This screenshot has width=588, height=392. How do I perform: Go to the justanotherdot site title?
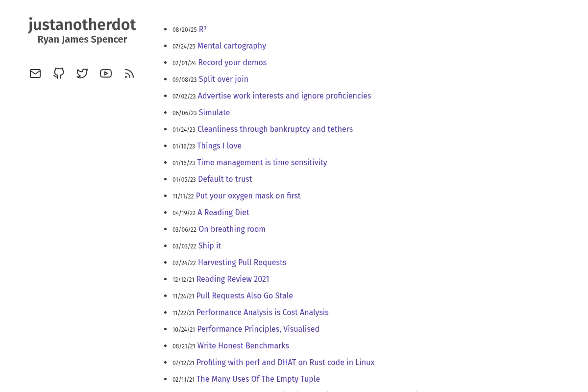click(x=82, y=25)
